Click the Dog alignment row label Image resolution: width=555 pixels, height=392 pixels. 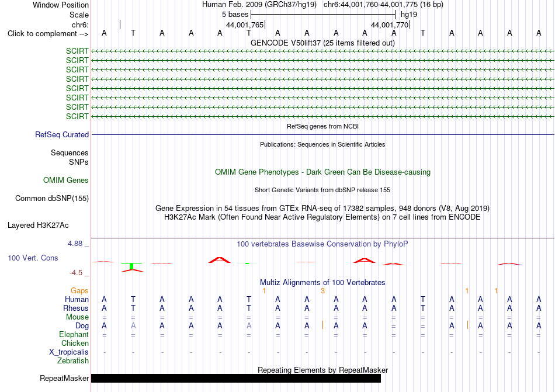[82, 326]
